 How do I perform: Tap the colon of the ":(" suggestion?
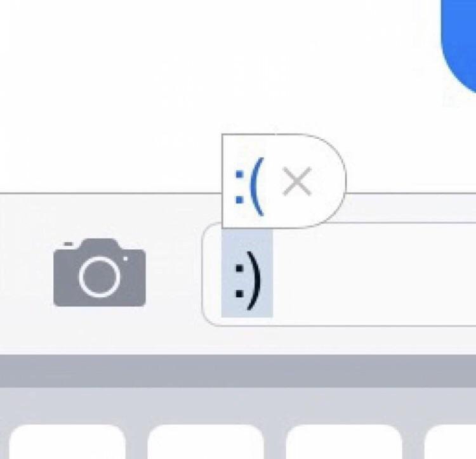click(x=239, y=187)
